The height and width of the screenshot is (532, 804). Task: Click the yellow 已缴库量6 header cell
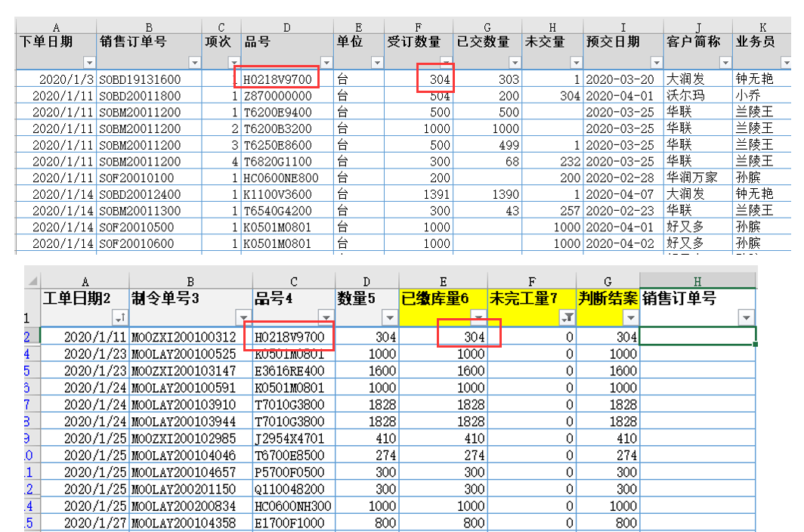[x=444, y=307]
